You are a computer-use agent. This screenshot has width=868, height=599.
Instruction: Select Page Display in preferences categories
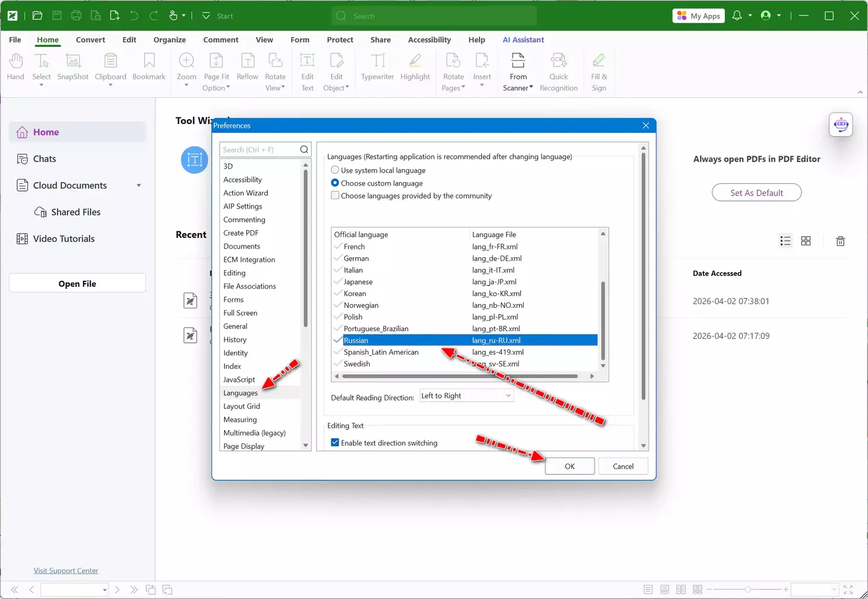tap(244, 446)
